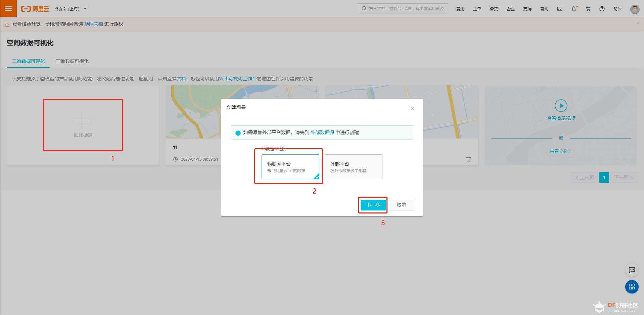Click the 下一步 button

pyautogui.click(x=373, y=205)
